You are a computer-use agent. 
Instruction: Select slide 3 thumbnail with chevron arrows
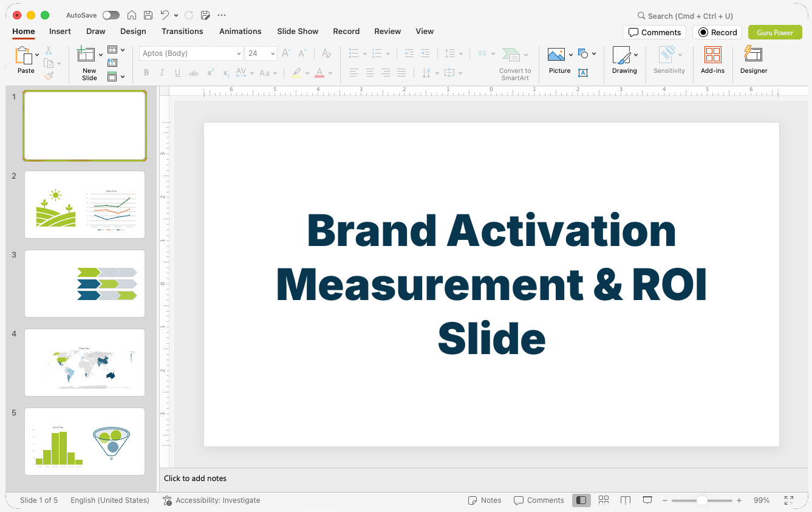coord(84,284)
